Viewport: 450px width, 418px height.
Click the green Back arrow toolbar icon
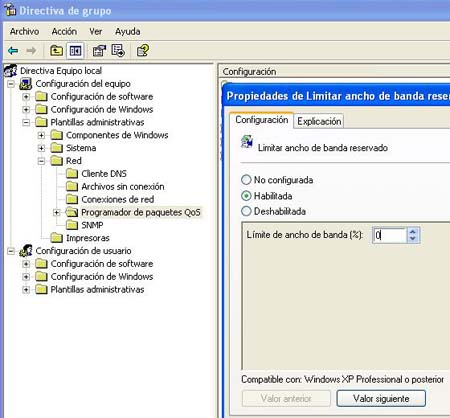pyautogui.click(x=13, y=51)
